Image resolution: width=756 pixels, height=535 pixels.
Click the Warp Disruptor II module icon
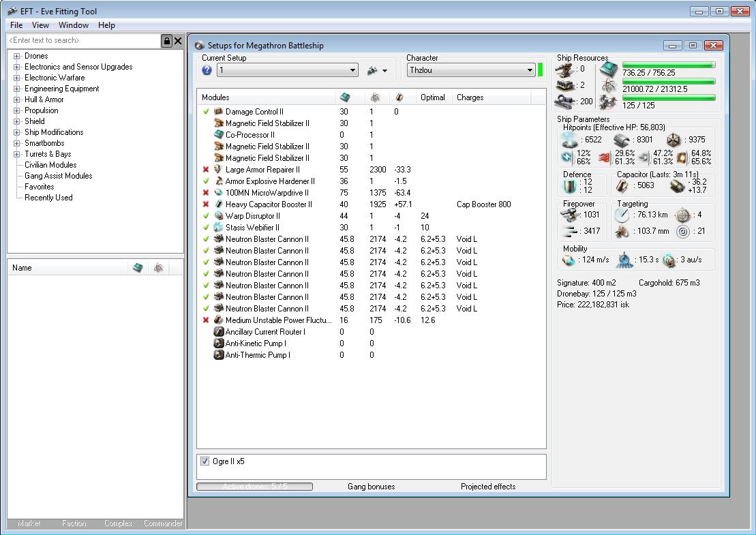tap(218, 215)
